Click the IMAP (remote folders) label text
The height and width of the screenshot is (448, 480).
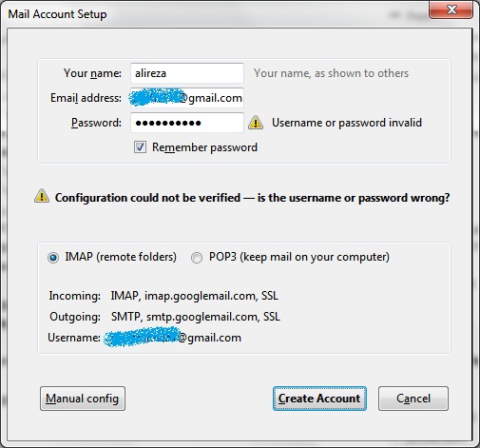[121, 257]
